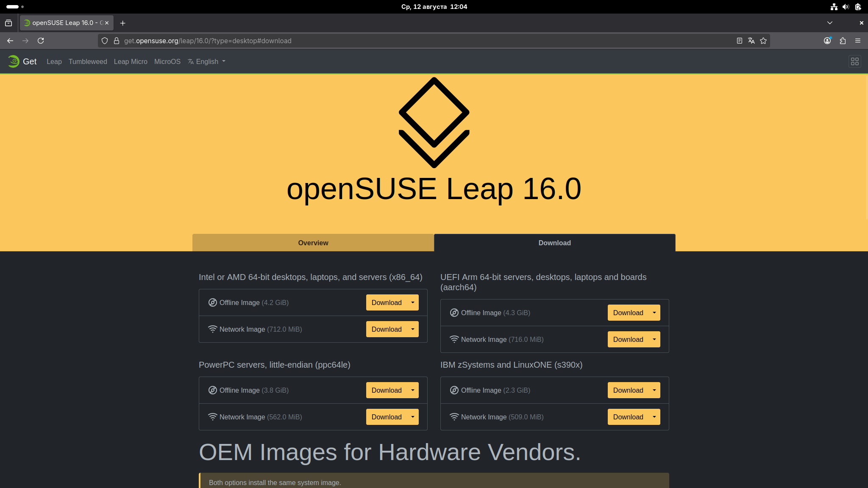This screenshot has width=868, height=488.
Task: Download the aarch64 Offline Image (4.3 GiB)
Action: click(x=628, y=313)
